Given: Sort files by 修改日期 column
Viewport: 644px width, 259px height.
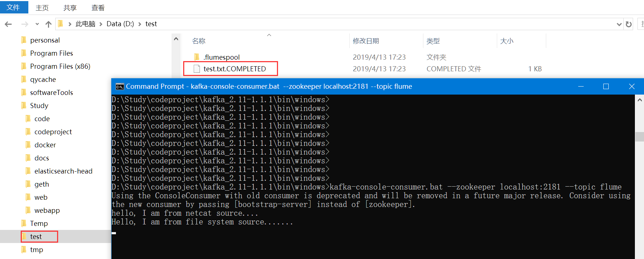Looking at the screenshot, I should click(x=366, y=41).
